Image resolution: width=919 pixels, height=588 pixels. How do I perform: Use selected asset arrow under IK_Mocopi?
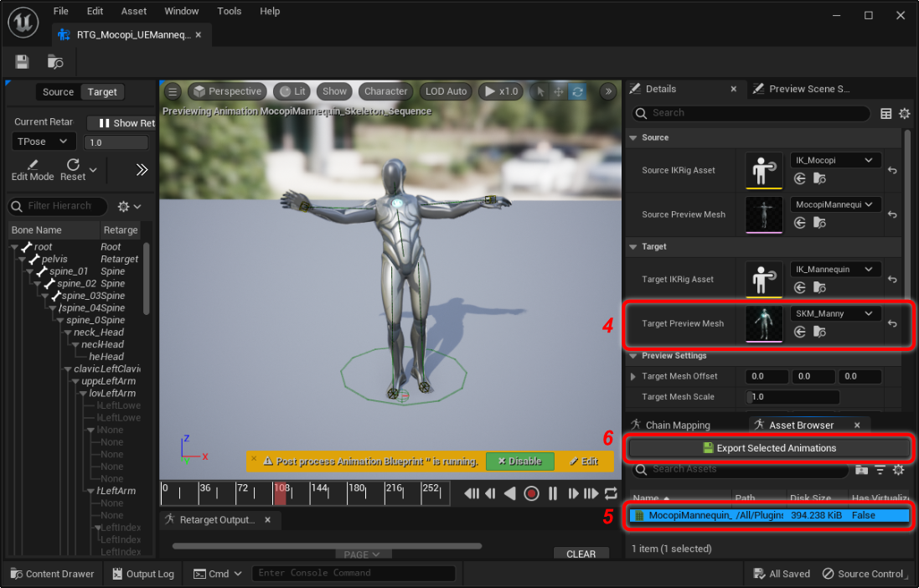[800, 178]
